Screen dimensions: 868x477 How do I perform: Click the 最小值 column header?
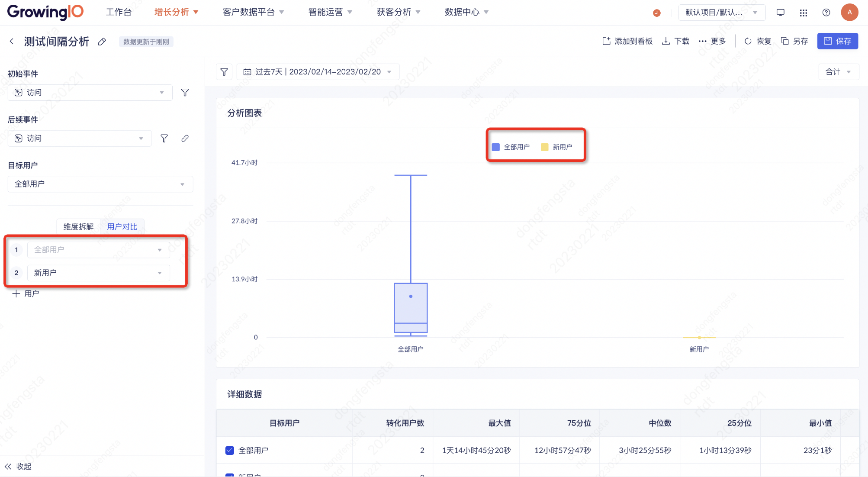point(820,423)
